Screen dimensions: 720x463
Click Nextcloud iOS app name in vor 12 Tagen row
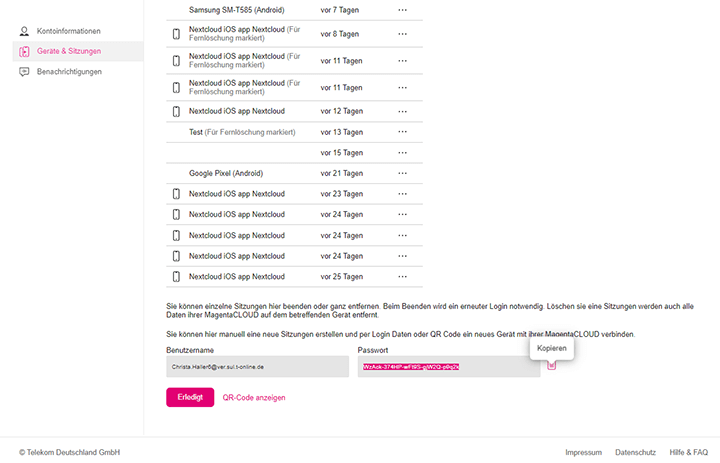coord(237,111)
